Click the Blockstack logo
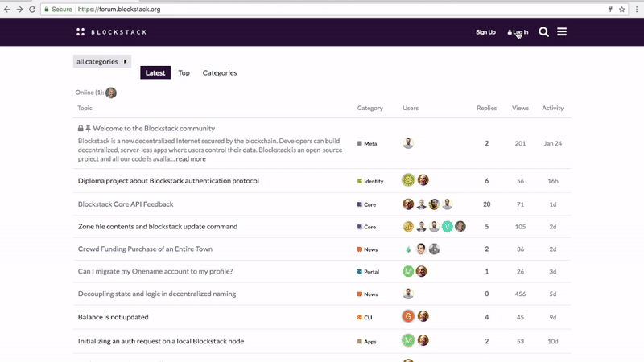This screenshot has height=362, width=644. [111, 32]
